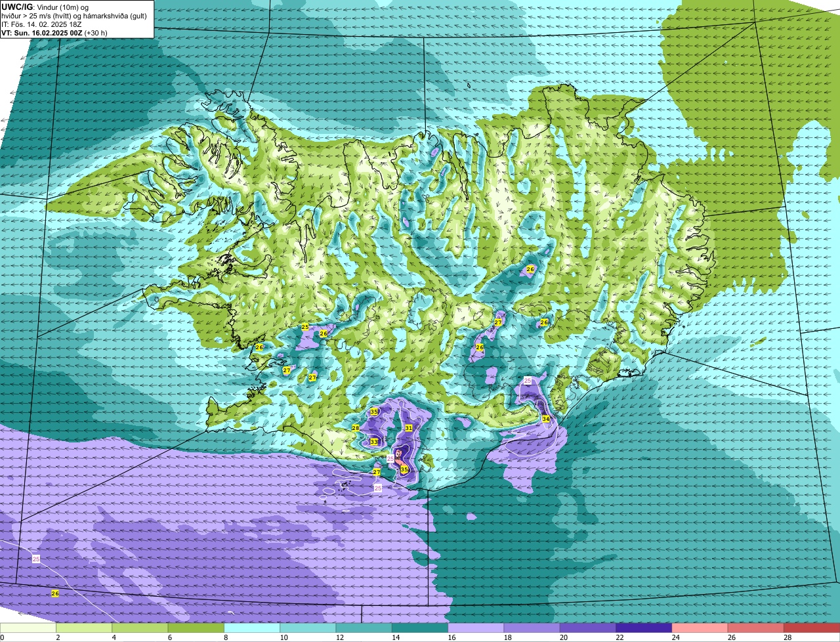Viewport: 840px width, 642px height.
Task: Select the 8–10 m/s pale cyan legend swatch
Action: click(252, 628)
